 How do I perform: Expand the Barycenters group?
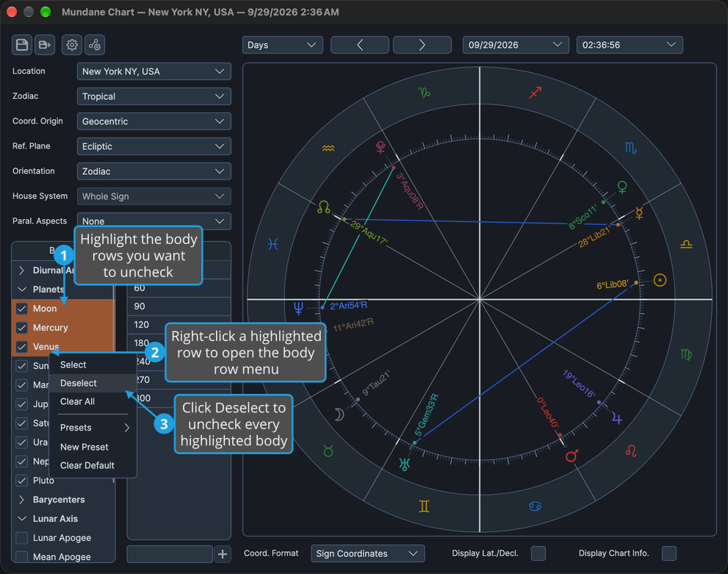(21, 500)
